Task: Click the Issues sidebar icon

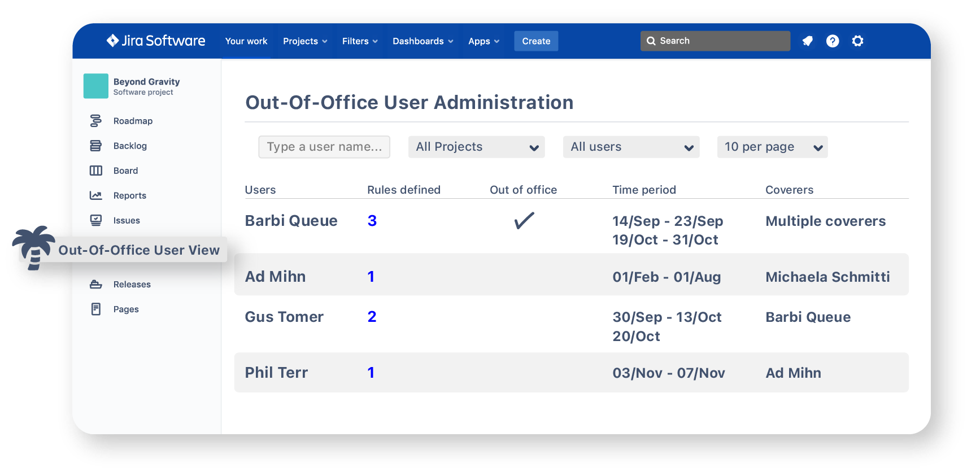Action: pyautogui.click(x=96, y=220)
